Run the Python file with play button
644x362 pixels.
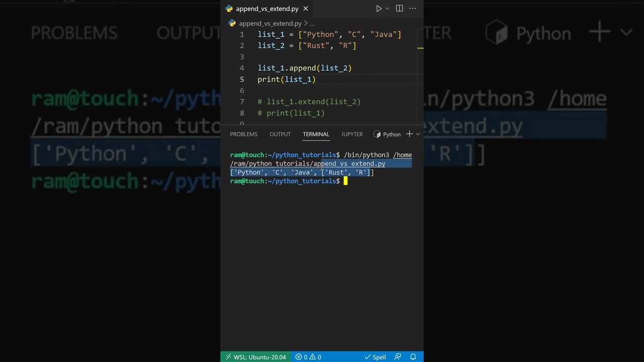click(x=379, y=9)
